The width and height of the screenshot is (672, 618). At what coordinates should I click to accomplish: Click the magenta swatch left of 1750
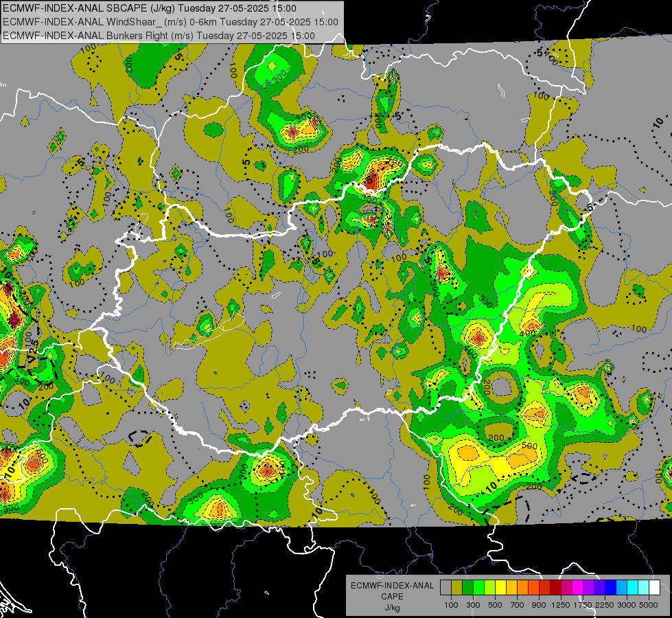click(578, 588)
